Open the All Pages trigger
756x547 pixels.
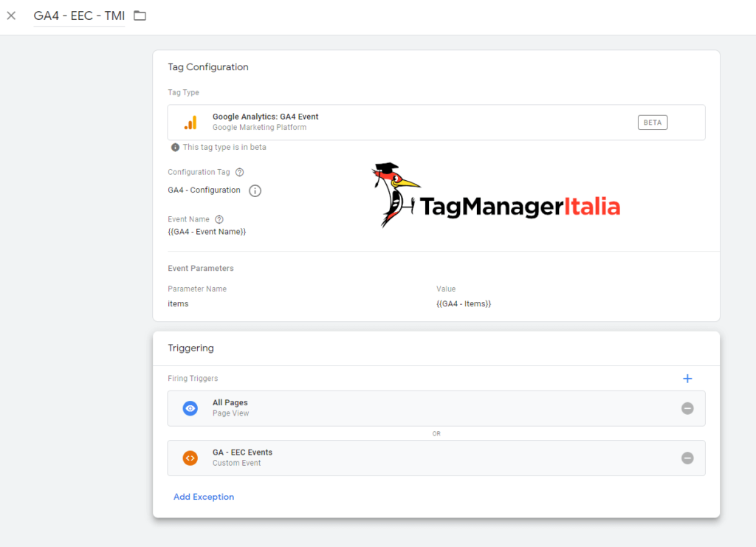click(x=436, y=408)
